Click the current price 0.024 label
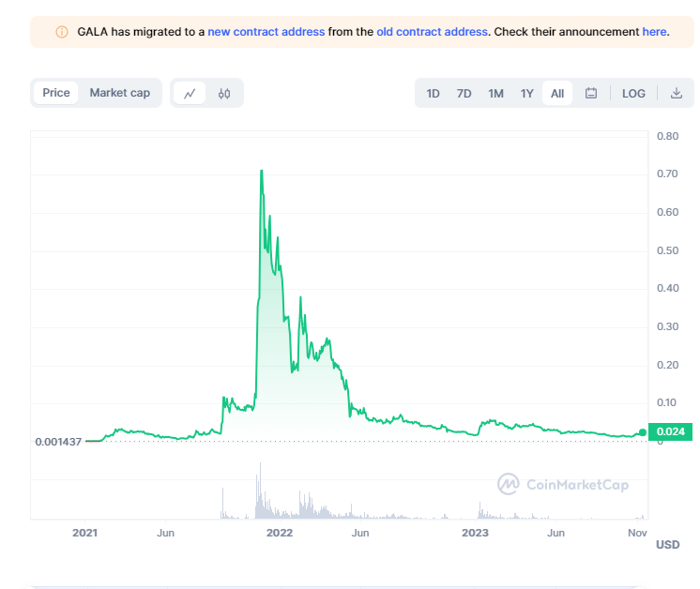Screen dimensions: 700x589 (670, 431)
